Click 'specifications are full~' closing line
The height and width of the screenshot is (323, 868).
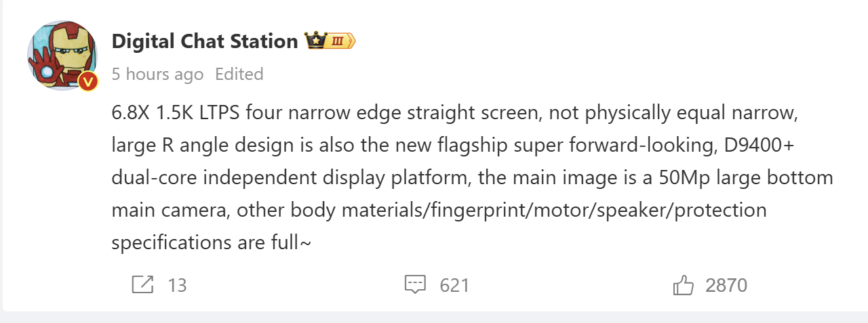[211, 242]
